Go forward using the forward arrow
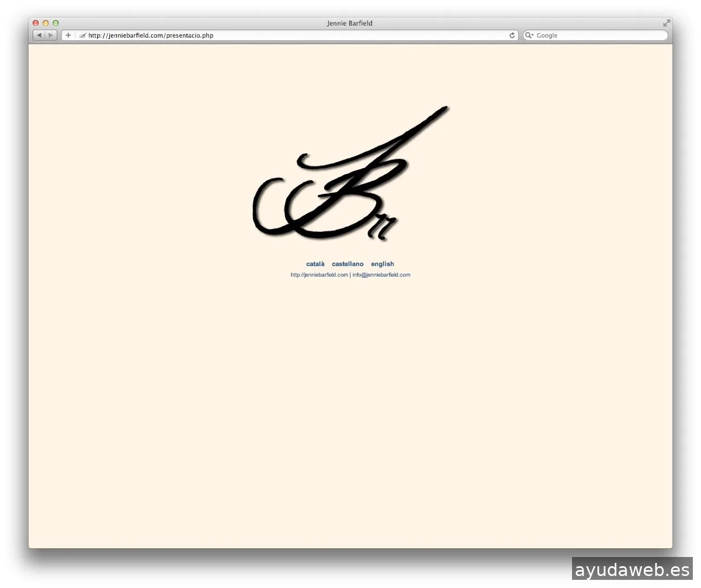Viewport: 701px width, 588px height. 51,35
